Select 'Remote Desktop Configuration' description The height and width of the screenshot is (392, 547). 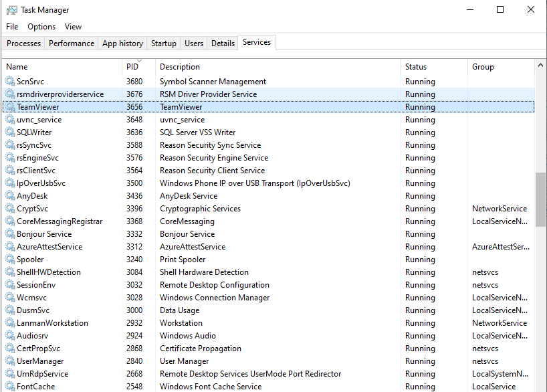coord(214,285)
